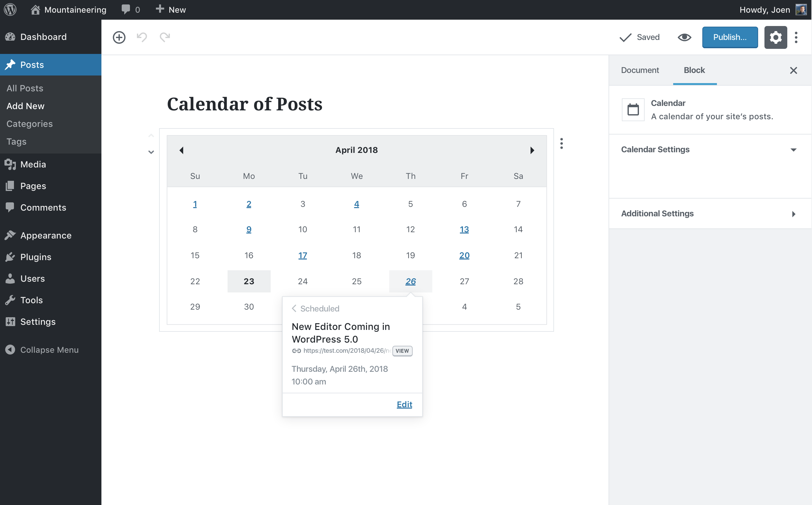Select Add New under Posts
The image size is (812, 505).
click(25, 106)
